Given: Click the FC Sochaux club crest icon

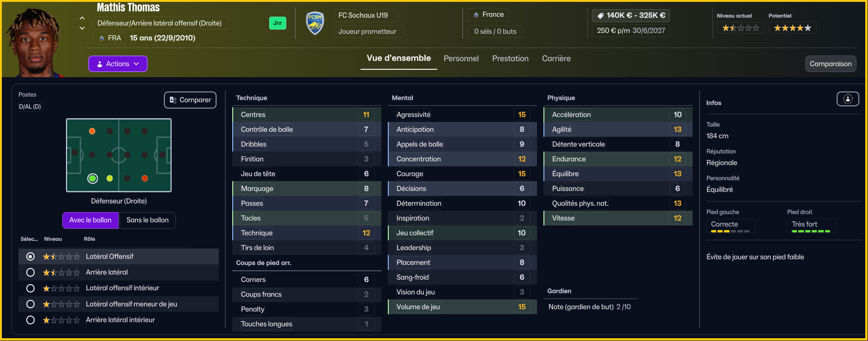Looking at the screenshot, I should (315, 23).
